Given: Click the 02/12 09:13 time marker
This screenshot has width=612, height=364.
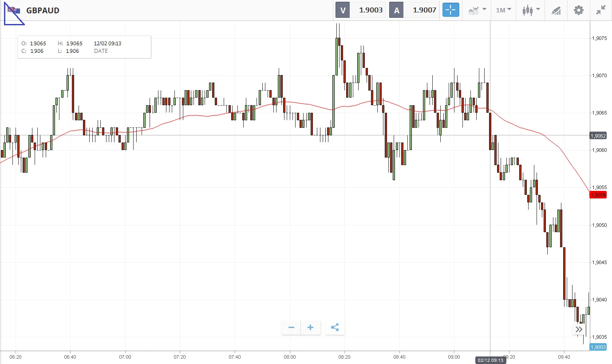Looking at the screenshot, I should pyautogui.click(x=490, y=360).
